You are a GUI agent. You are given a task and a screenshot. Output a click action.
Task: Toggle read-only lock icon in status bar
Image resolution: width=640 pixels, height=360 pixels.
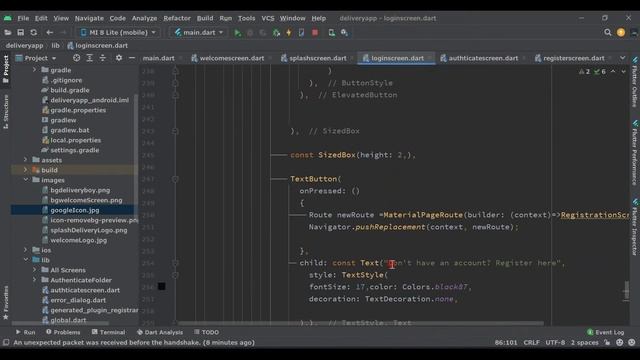click(607, 343)
